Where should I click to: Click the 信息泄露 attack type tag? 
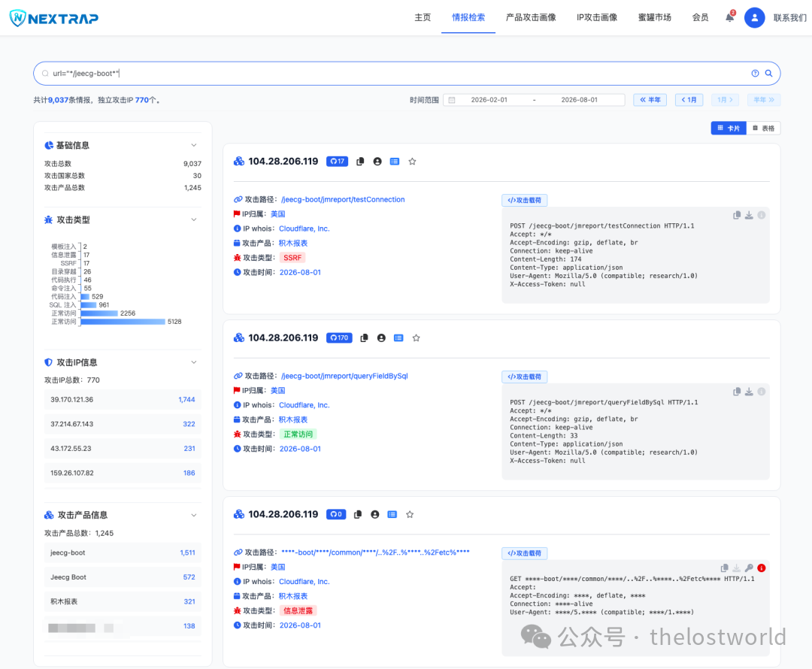point(298,611)
